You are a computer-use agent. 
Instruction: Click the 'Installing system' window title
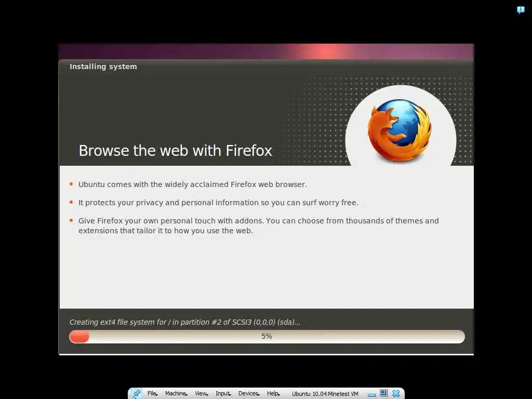click(x=103, y=66)
